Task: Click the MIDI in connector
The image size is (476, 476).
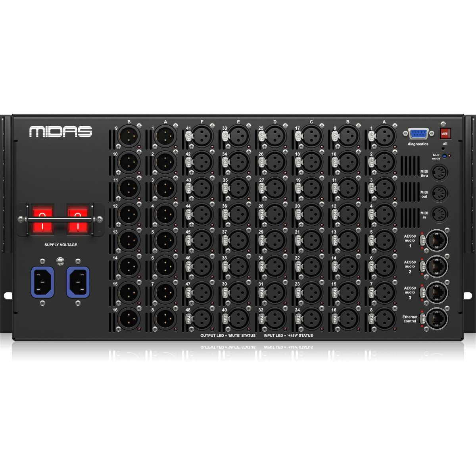Action: point(440,215)
